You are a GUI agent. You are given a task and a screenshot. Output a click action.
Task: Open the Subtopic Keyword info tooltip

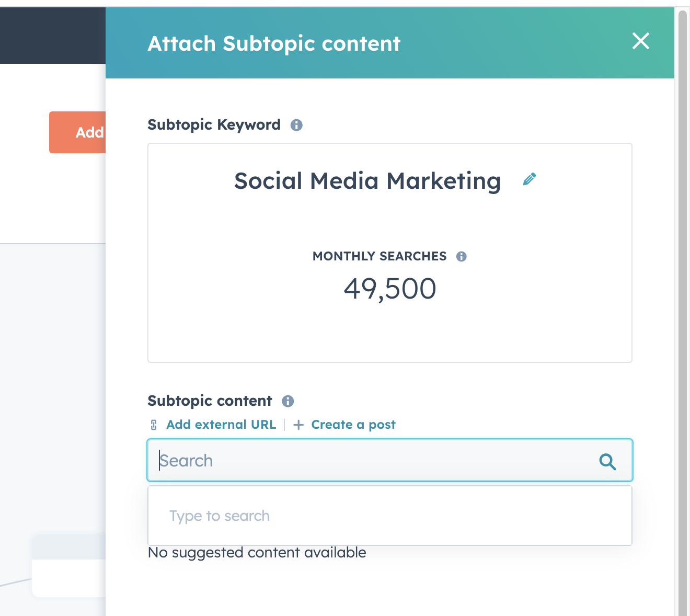(296, 125)
